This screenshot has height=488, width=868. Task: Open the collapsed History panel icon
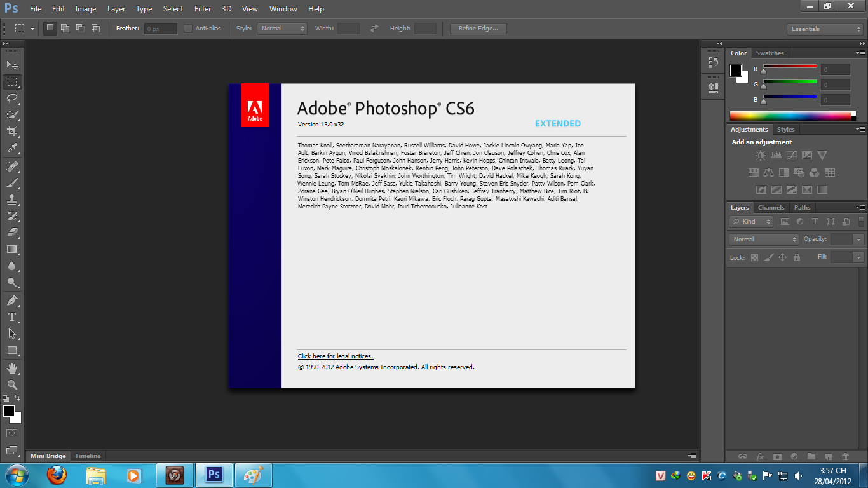point(713,62)
